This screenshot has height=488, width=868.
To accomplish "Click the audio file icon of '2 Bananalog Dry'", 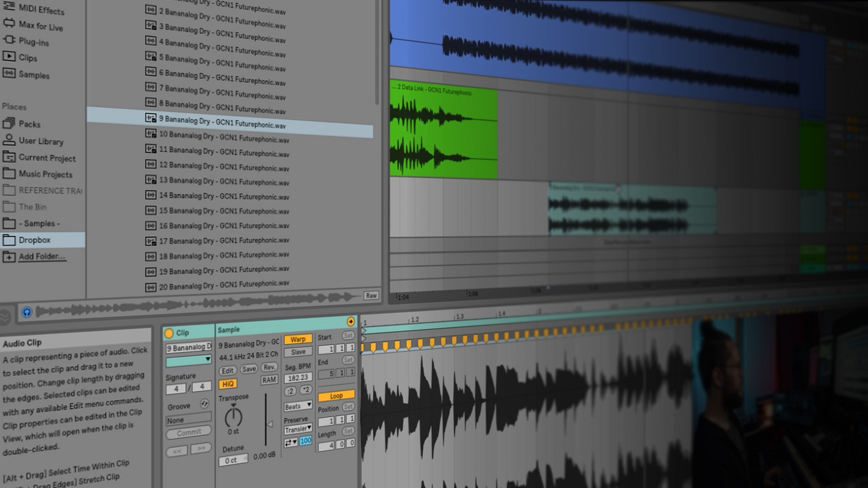I will click(151, 10).
